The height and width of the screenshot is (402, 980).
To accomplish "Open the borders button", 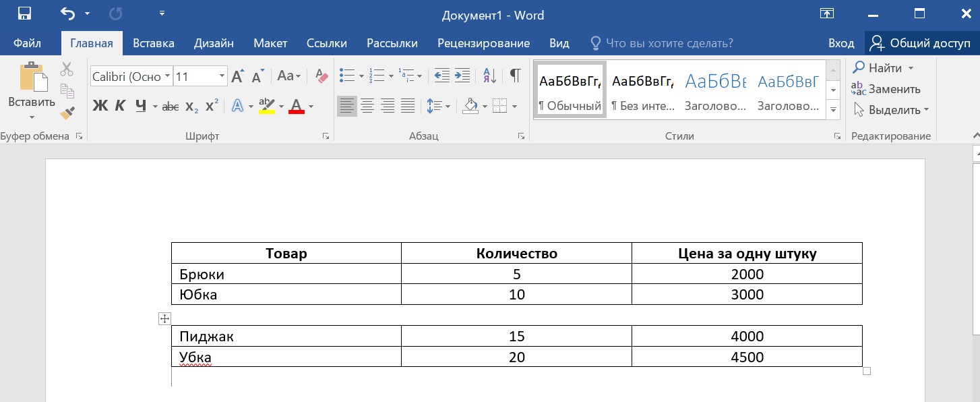I will pyautogui.click(x=499, y=106).
